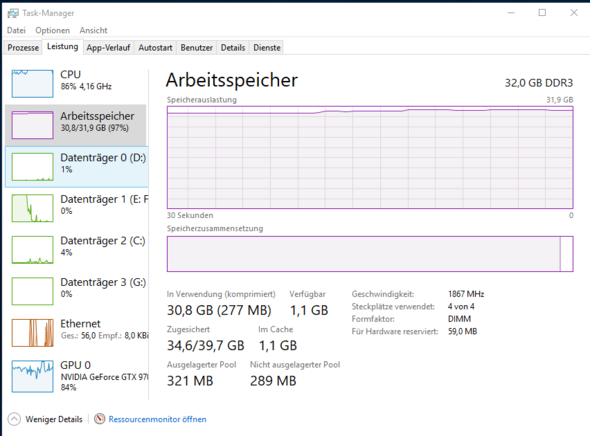Click the Ressourcenmonitor icon

point(100,419)
